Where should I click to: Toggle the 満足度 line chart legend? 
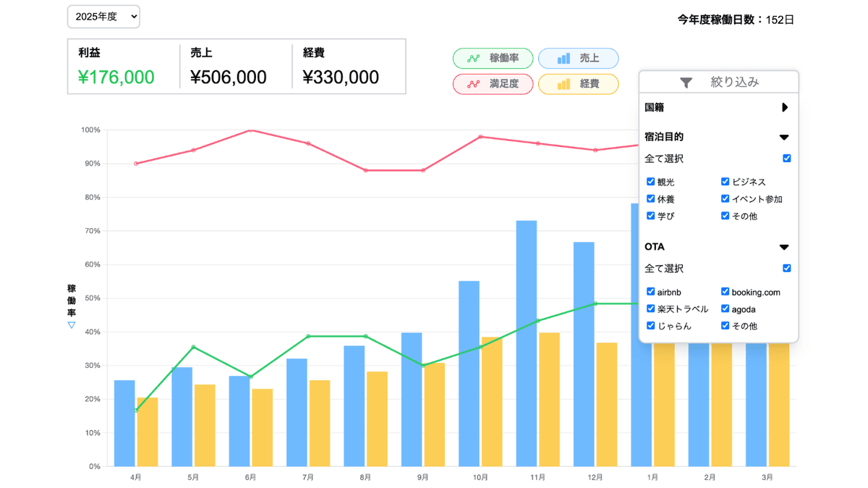(x=493, y=84)
